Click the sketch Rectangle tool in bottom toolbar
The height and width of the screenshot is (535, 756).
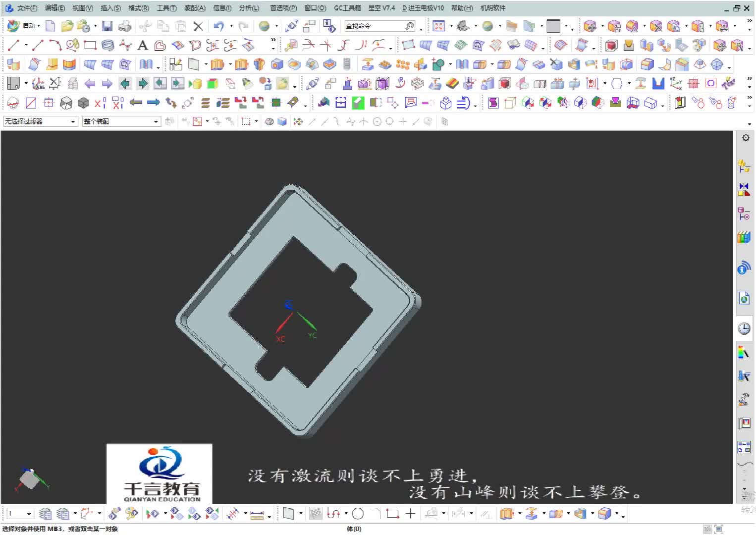click(392, 514)
